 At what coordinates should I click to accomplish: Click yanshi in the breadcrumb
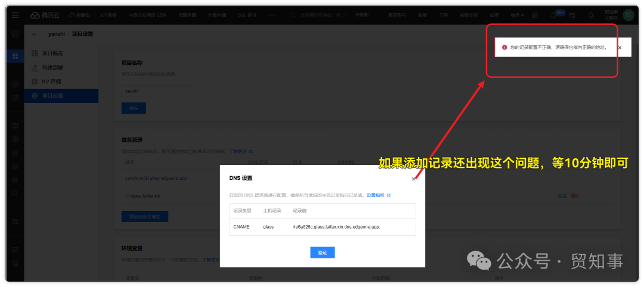click(56, 34)
